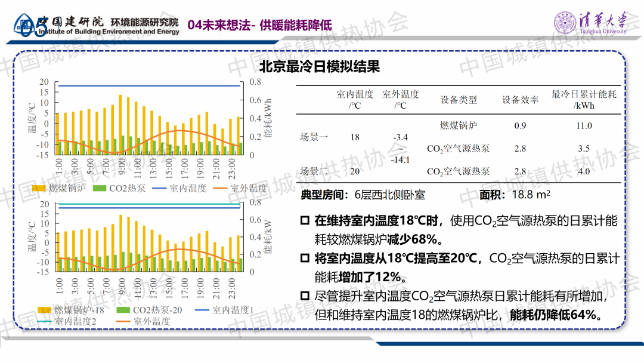This screenshot has width=644, height=363.
Task: Click the square bullet before 将室内温度从18℃提高至20℃
Action: click(x=305, y=259)
